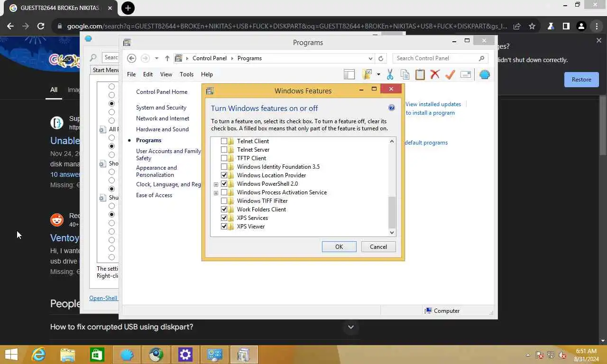Go up one level in Control Panel

(167, 58)
